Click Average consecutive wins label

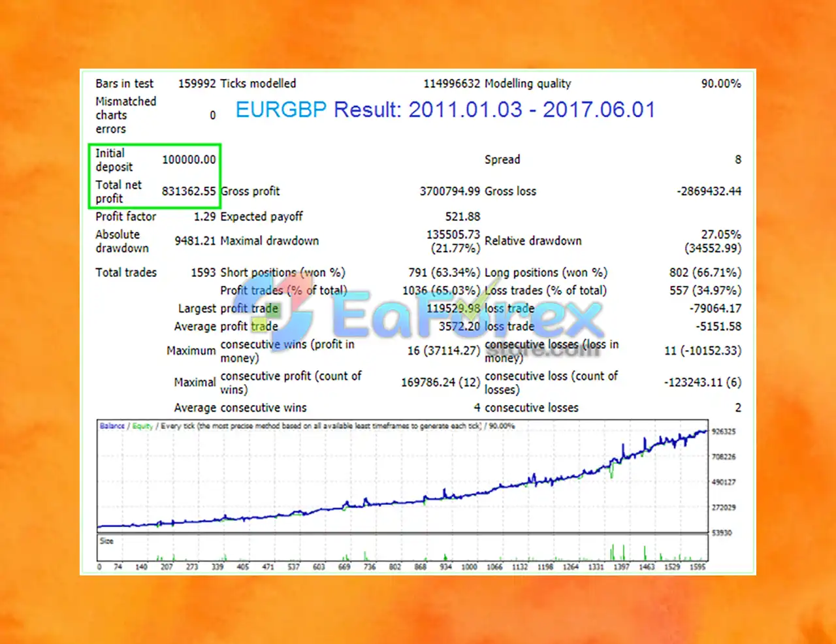(240, 408)
